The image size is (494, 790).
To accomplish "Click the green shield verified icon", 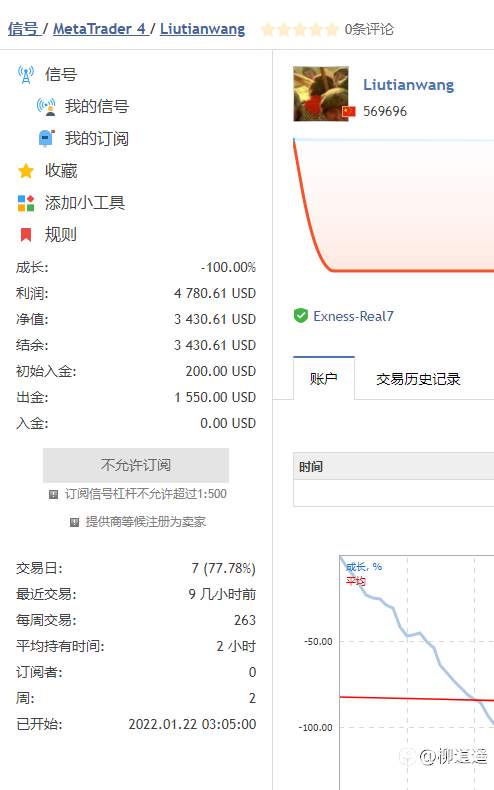I will [x=300, y=316].
